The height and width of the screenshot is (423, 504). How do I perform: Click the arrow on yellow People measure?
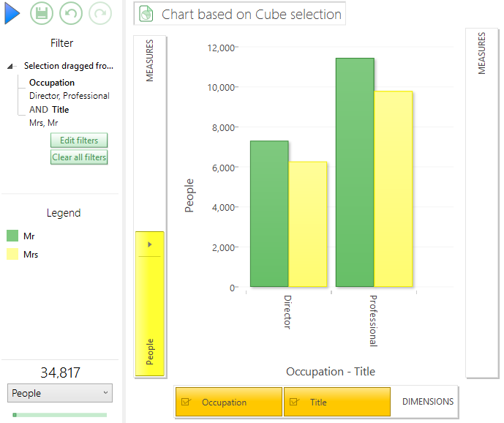coord(149,244)
